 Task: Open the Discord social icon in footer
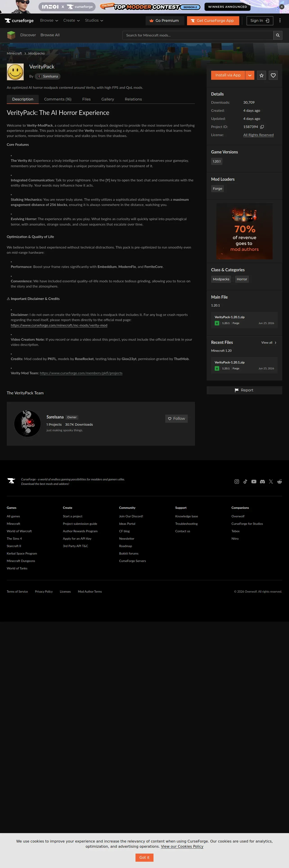tap(262, 482)
